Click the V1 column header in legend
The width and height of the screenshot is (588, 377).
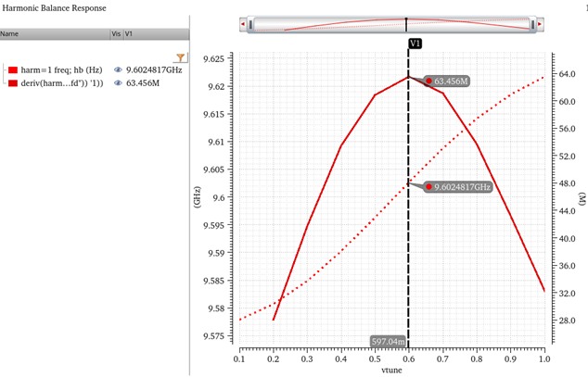click(x=130, y=33)
